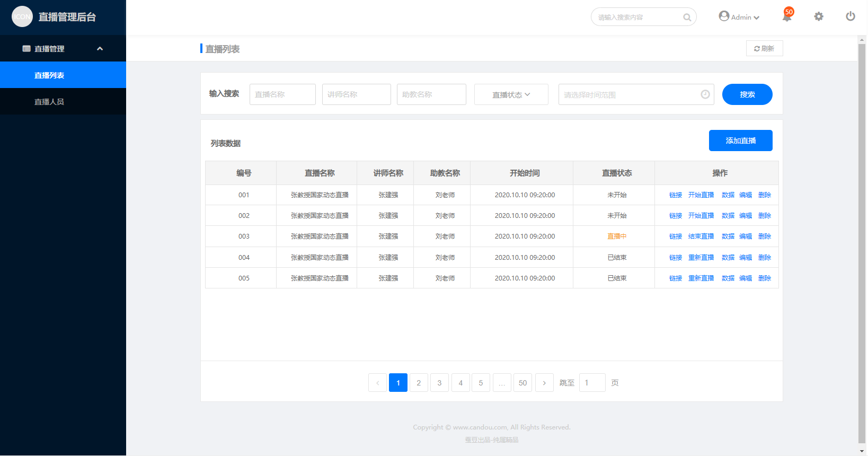868x456 pixels.
Task: Click 删除 in row 005
Action: coord(765,278)
